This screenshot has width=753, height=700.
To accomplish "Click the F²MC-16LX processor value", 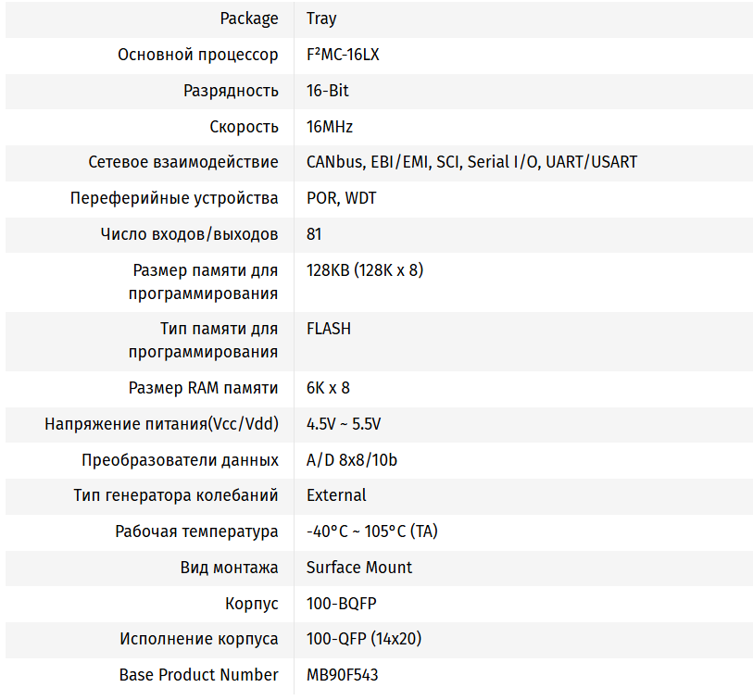I will [343, 55].
